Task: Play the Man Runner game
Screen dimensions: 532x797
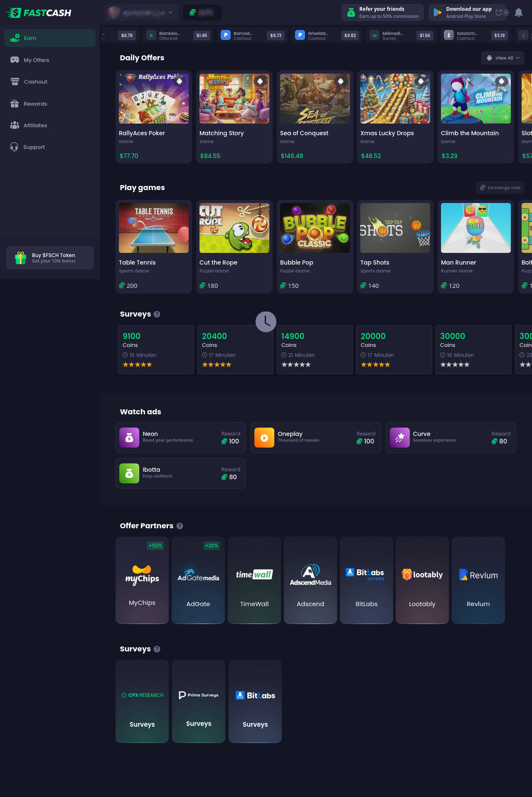Action: tap(476, 247)
